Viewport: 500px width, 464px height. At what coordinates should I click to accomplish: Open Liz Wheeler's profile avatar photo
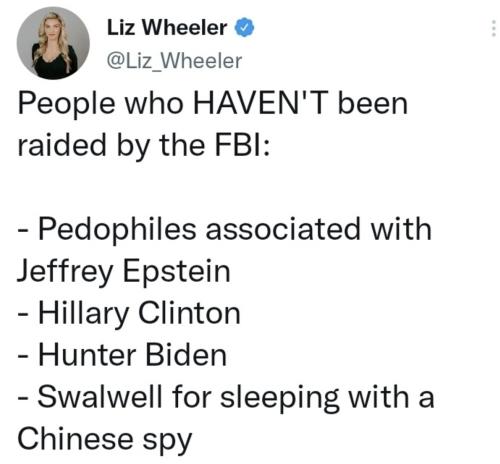pos(53,43)
